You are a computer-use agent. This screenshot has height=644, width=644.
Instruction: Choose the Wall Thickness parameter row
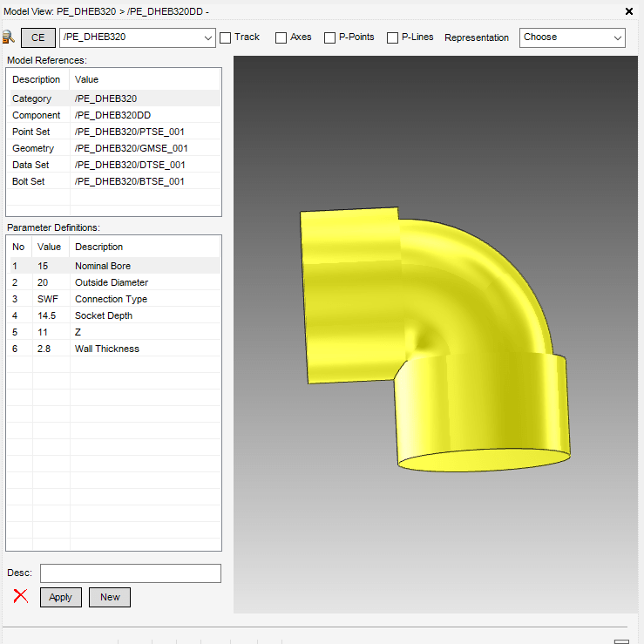coord(113,349)
